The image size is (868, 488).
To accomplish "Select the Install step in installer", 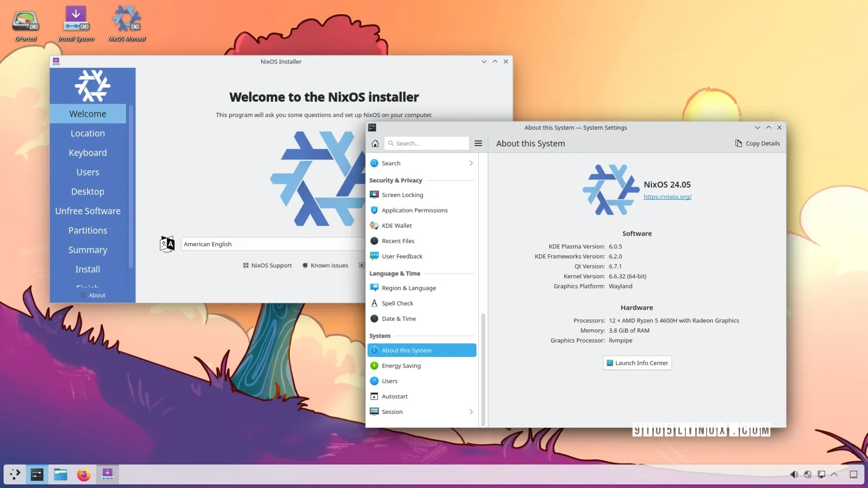I will pos(88,270).
